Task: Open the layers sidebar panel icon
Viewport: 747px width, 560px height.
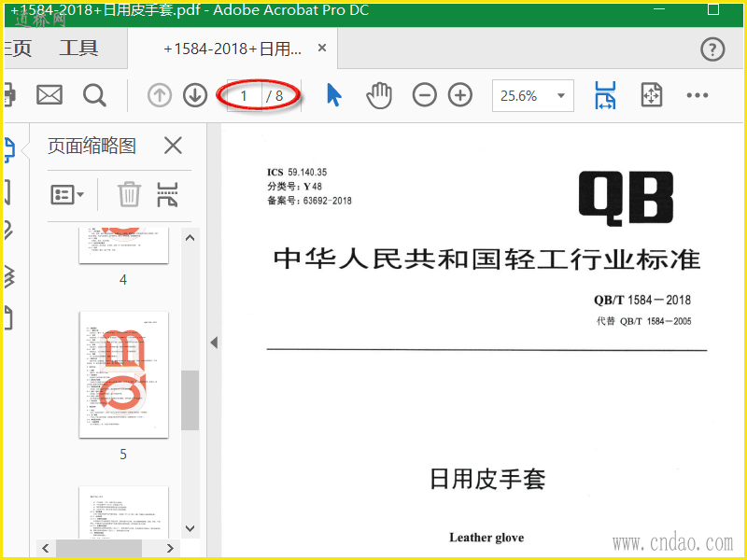Action: coord(9,277)
